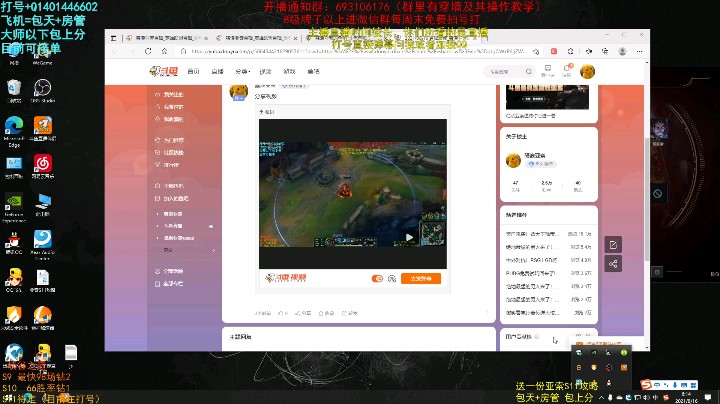This screenshot has height=404, width=720.
Task: Expand sidebar item with right chevron
Action: [214, 250]
